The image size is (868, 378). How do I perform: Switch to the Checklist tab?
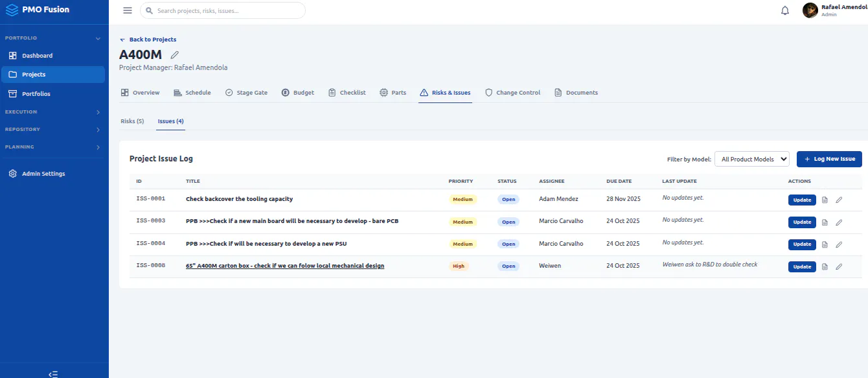point(347,93)
